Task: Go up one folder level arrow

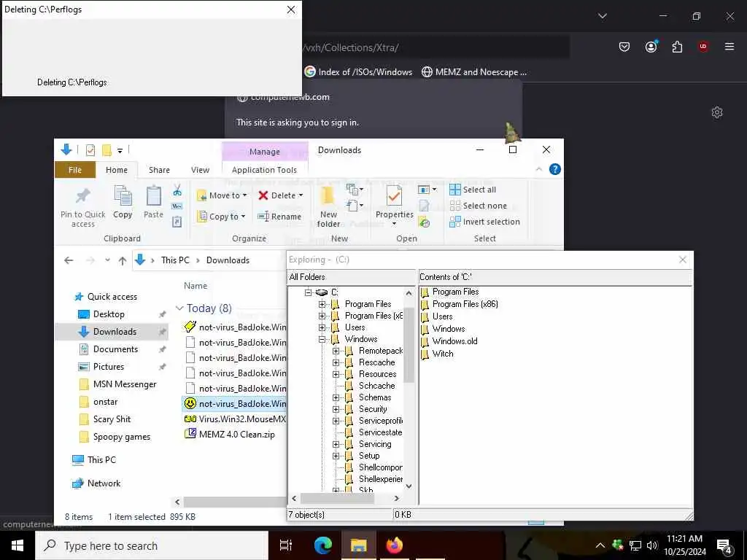Action: [x=123, y=260]
